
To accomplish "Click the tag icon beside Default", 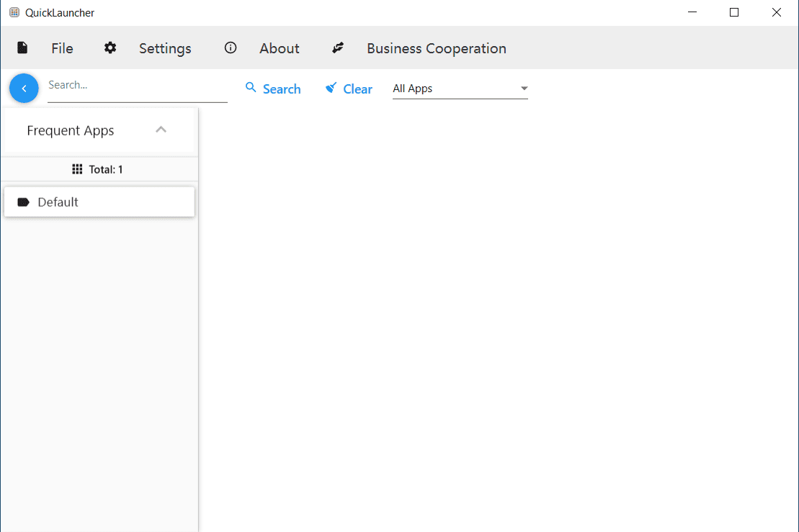I will coord(24,202).
